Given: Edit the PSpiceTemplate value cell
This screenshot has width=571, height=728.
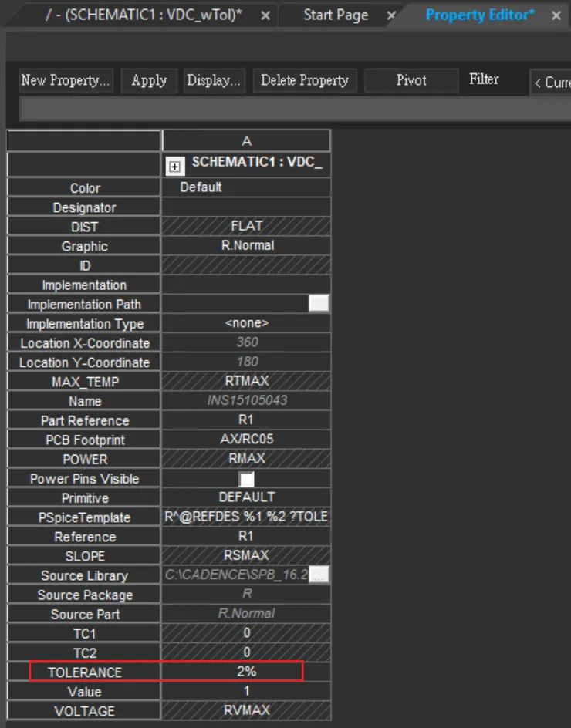Looking at the screenshot, I should point(246,517).
